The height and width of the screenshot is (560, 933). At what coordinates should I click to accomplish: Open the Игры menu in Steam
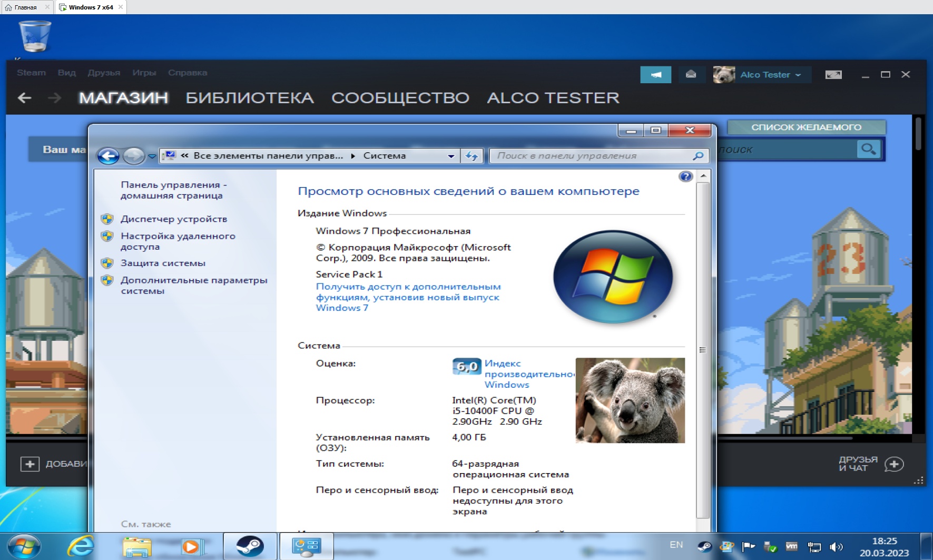(144, 73)
